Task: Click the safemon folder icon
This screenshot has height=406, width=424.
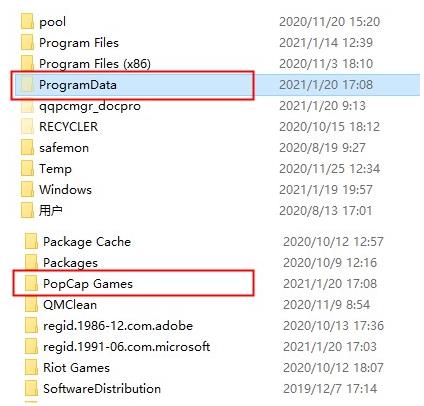Action: [27, 148]
